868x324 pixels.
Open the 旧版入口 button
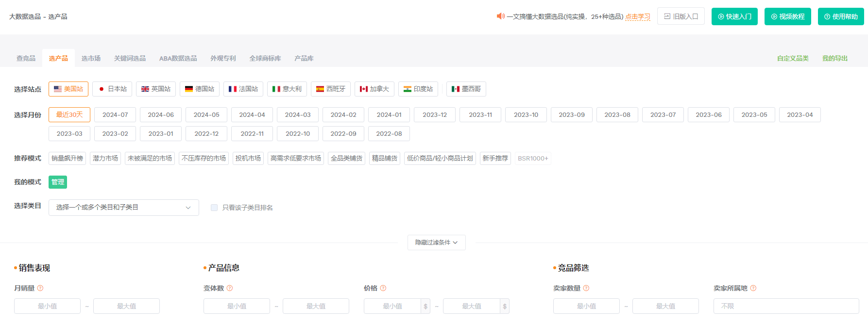click(x=681, y=16)
